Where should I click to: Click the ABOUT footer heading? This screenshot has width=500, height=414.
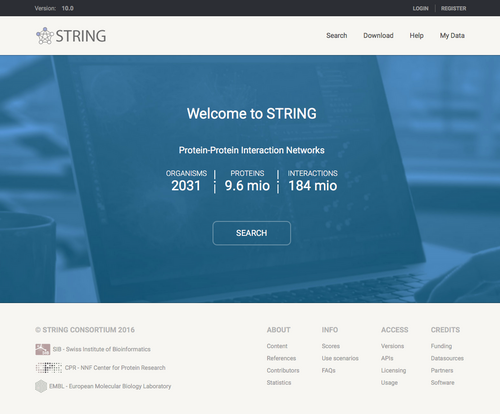[279, 330]
